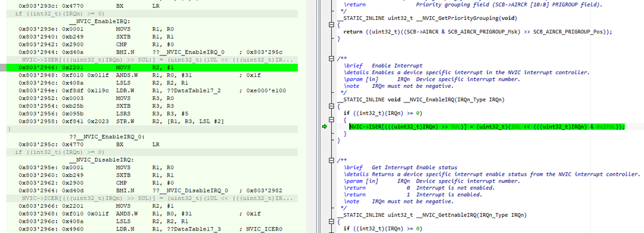644x233 pixels.
Task: Click the __NVIC_GetPriorityGrouping declaration line
Action: pos(427,19)
